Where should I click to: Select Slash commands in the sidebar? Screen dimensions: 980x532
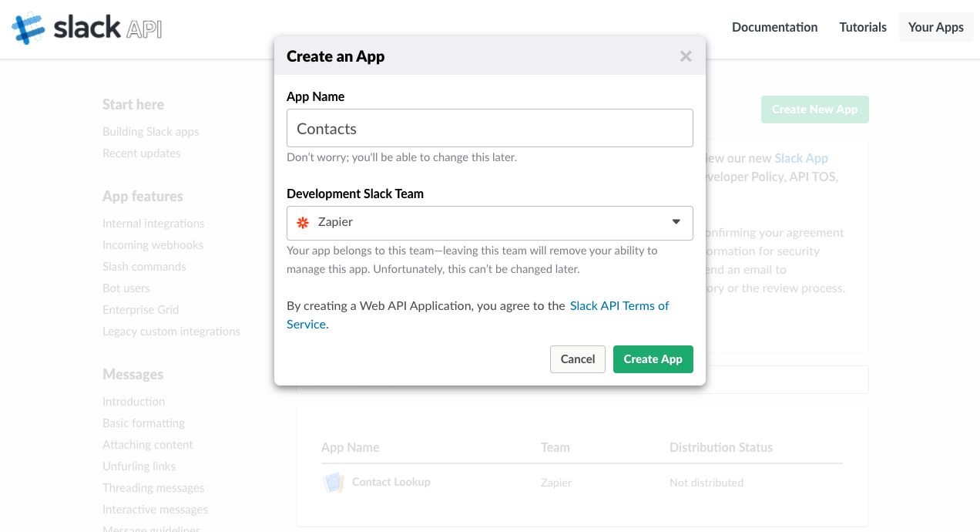(144, 267)
